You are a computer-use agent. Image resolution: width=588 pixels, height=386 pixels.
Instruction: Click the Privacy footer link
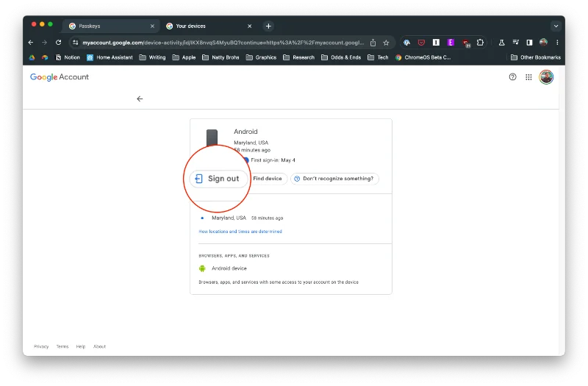click(x=41, y=346)
